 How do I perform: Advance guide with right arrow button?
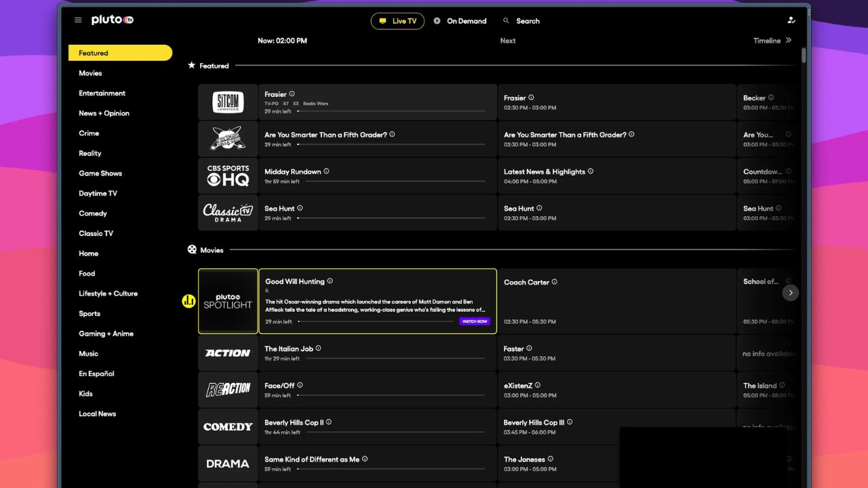click(x=791, y=293)
